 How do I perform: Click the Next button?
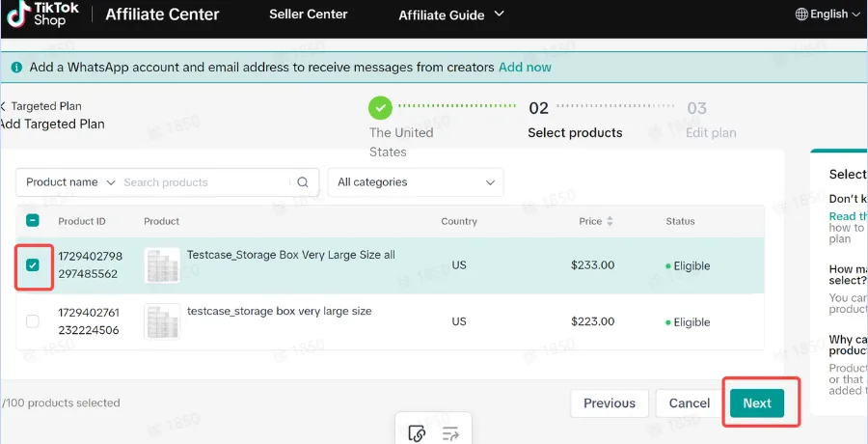(x=757, y=403)
